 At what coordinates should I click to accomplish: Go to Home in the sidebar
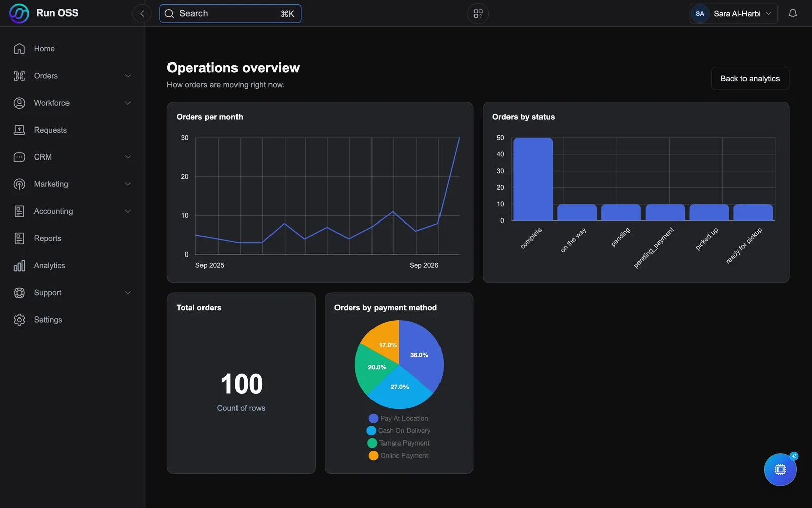[x=72, y=49]
